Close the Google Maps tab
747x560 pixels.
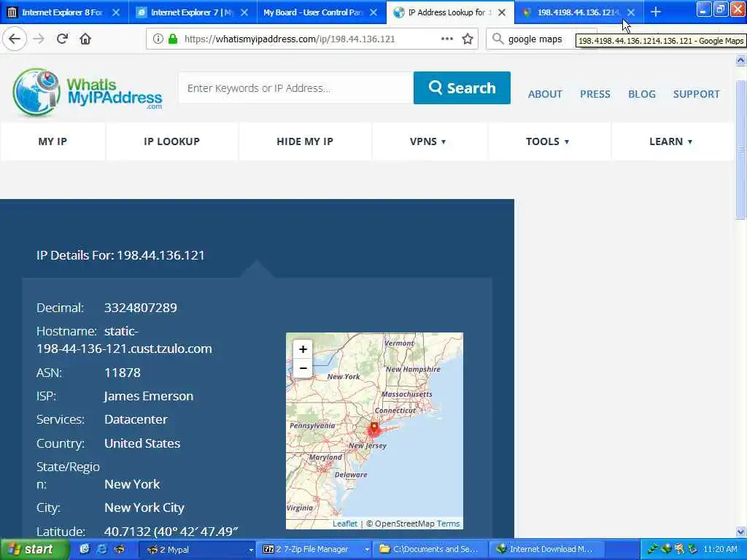point(631,12)
